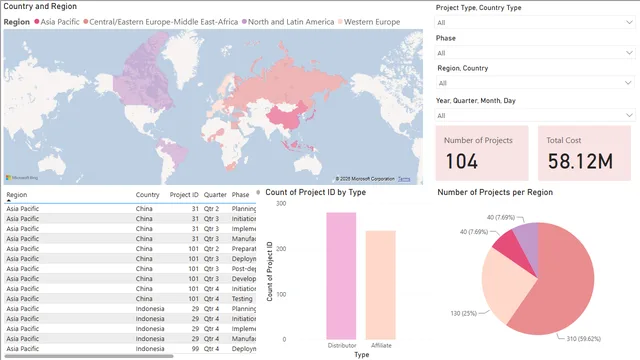640x360 pixels.
Task: Click the sort arrow under Region header
Action: (9, 200)
